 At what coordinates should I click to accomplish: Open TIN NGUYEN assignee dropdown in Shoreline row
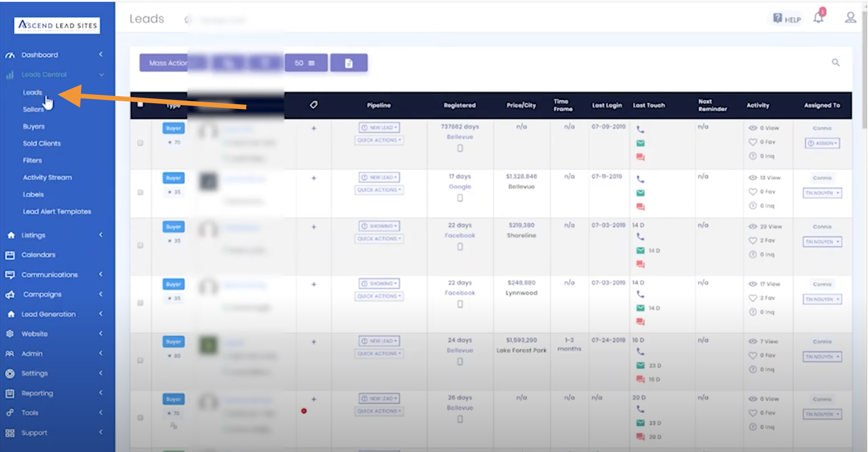822,242
